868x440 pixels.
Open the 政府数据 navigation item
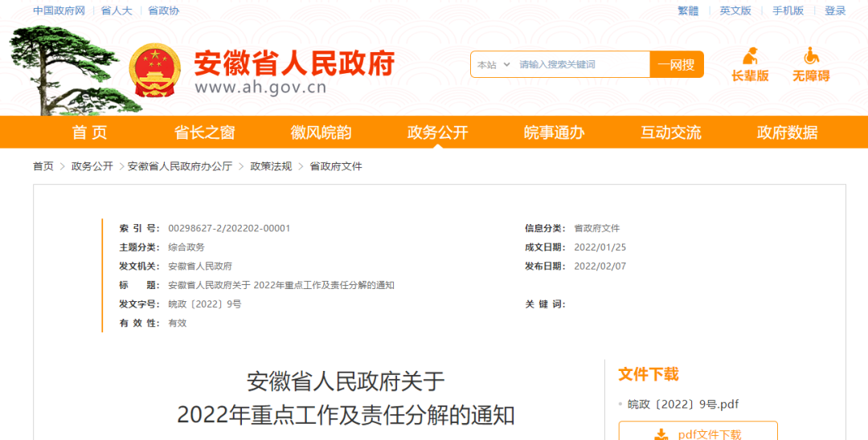(x=787, y=132)
